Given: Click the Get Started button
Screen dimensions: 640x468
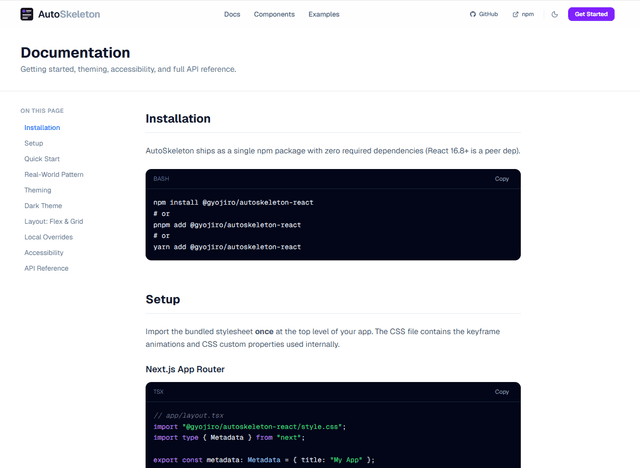Looking at the screenshot, I should click(591, 14).
